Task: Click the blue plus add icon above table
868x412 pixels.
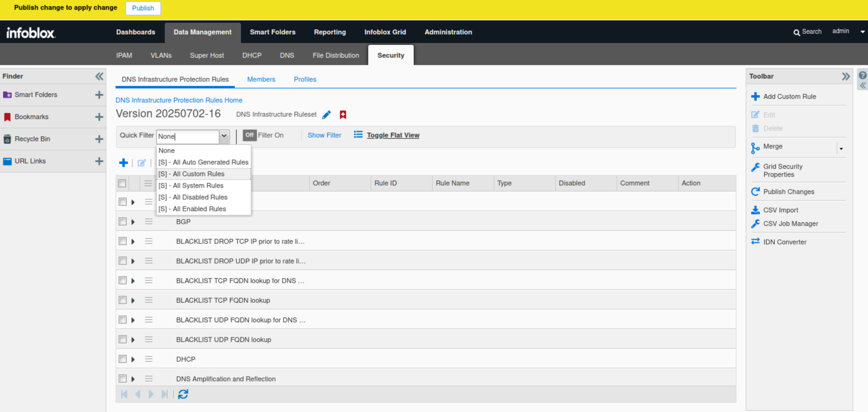Action: (x=123, y=163)
